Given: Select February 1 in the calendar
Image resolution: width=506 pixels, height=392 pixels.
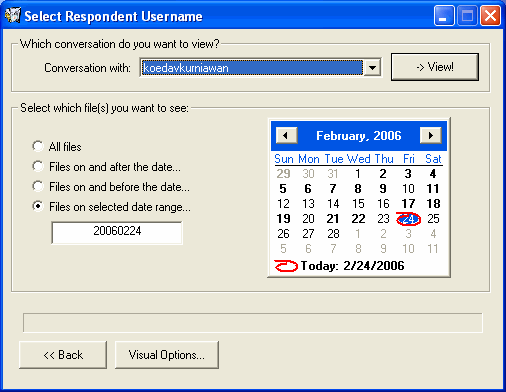Looking at the screenshot, I should pos(358,174).
